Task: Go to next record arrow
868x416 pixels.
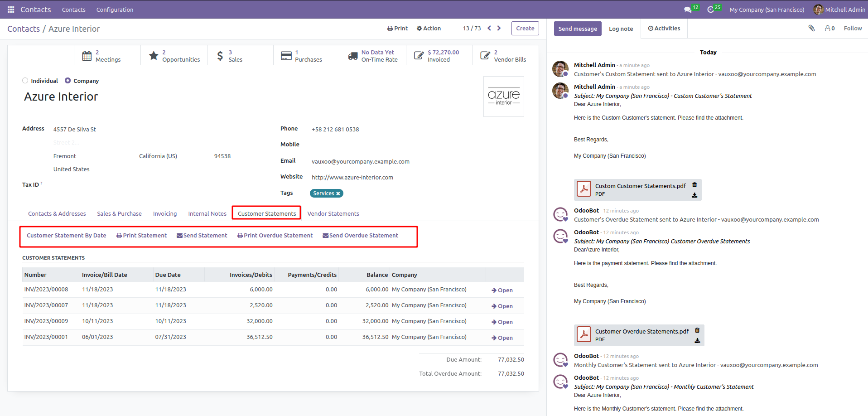Action: [x=499, y=28]
